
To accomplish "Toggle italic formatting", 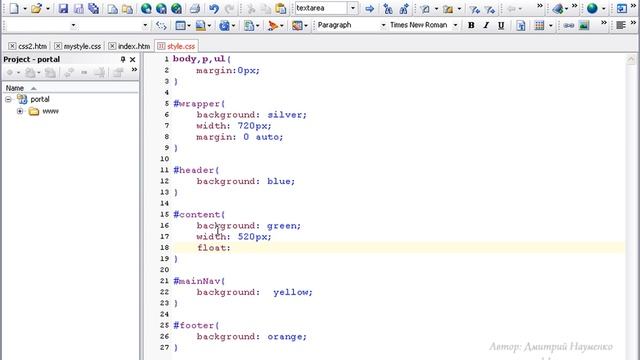I will point(486,25).
